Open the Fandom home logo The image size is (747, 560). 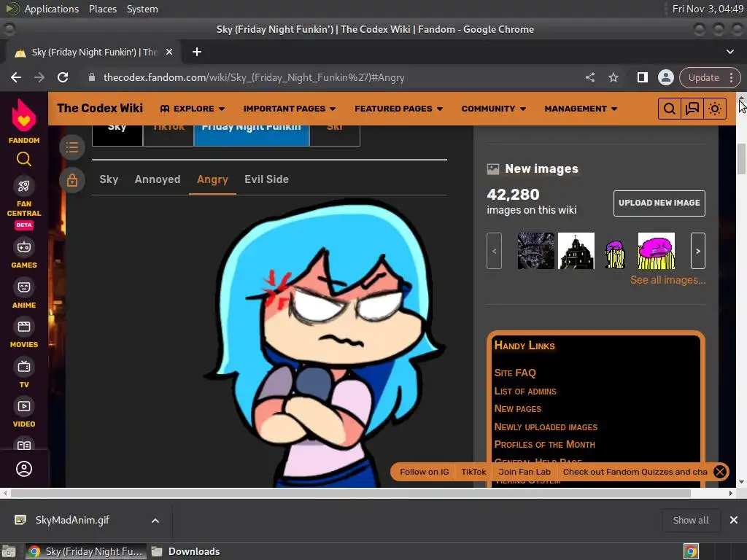24,121
